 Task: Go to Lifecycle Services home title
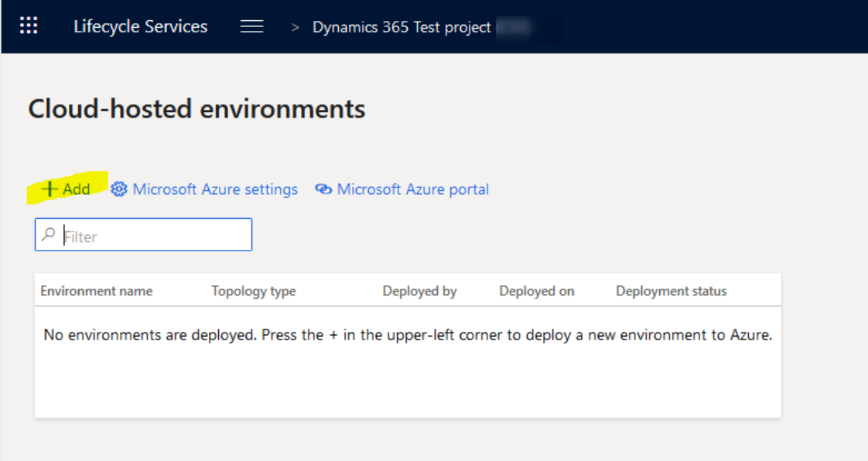(141, 26)
